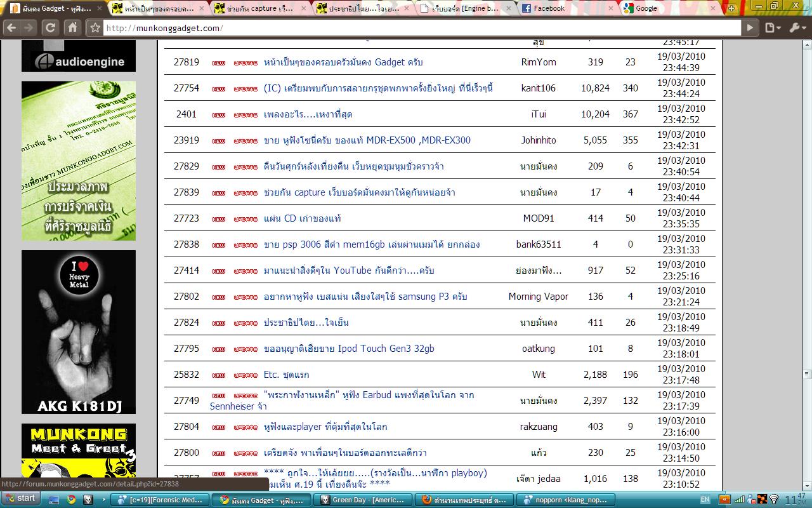Close the Facebook tab
Screen dimensions: 812x508
[610, 8]
